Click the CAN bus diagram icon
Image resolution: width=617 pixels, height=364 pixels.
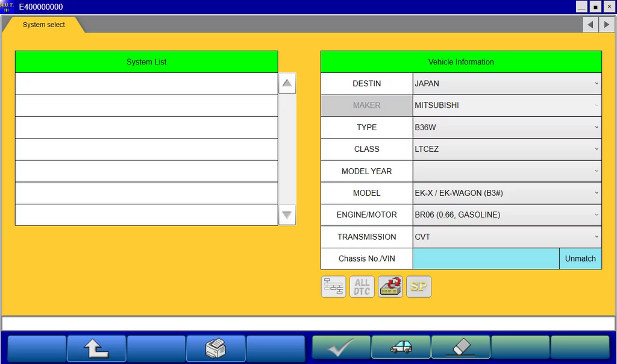click(x=334, y=287)
